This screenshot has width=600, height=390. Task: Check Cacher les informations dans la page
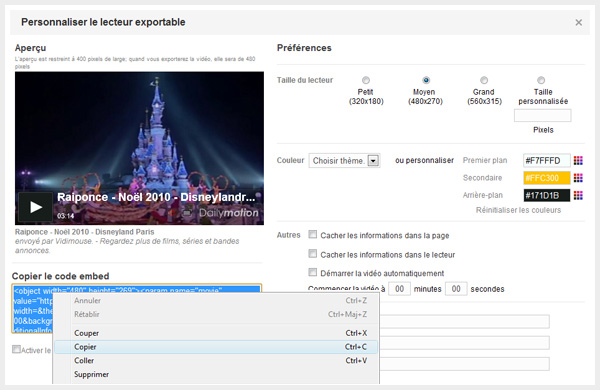point(313,234)
